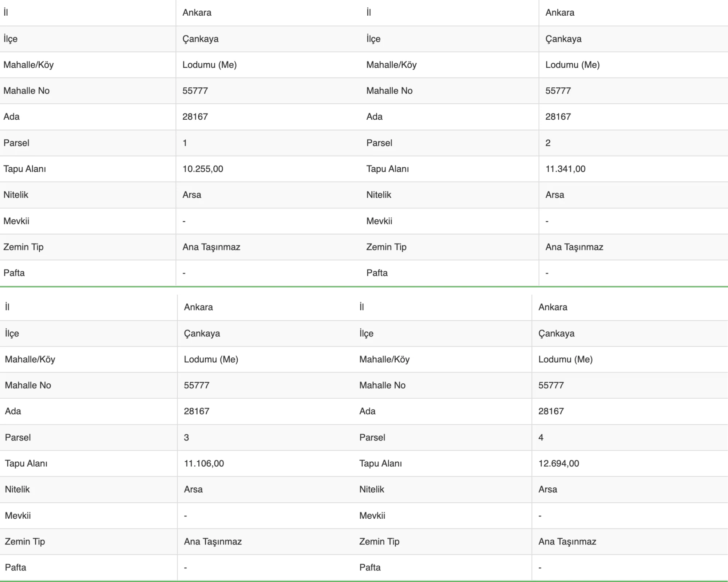
Task: Click the Mevkii label in parcel 1 table
Action: coord(16,221)
